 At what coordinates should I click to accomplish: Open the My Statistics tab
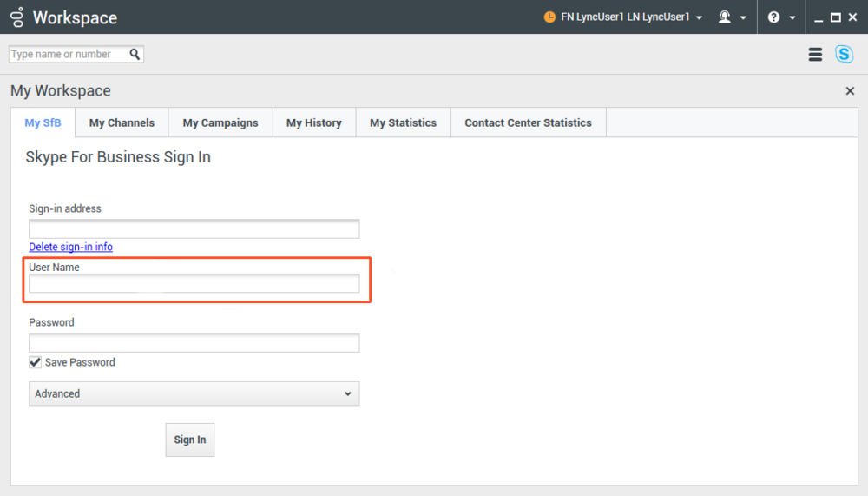(403, 123)
